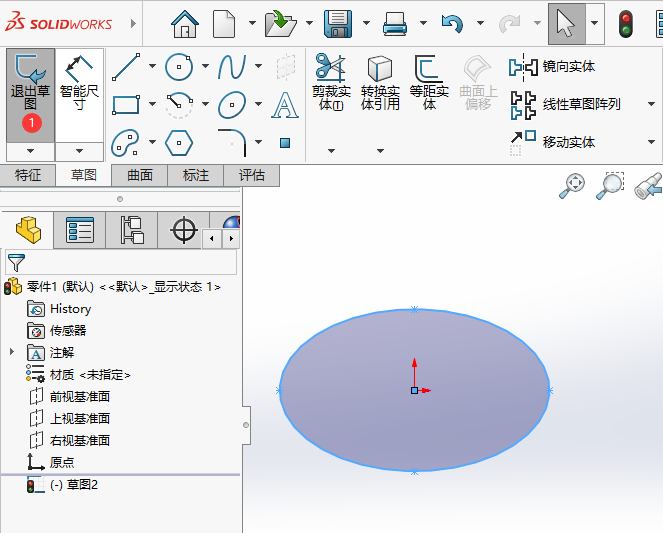Image resolution: width=663 pixels, height=533 pixels.
Task: Click the 移动实体 (Move Entities) button
Action: tap(567, 142)
